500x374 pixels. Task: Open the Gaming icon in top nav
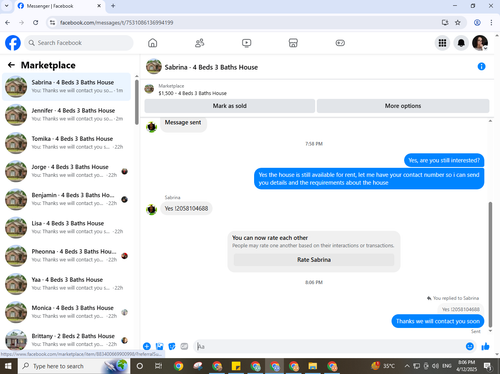click(x=340, y=43)
